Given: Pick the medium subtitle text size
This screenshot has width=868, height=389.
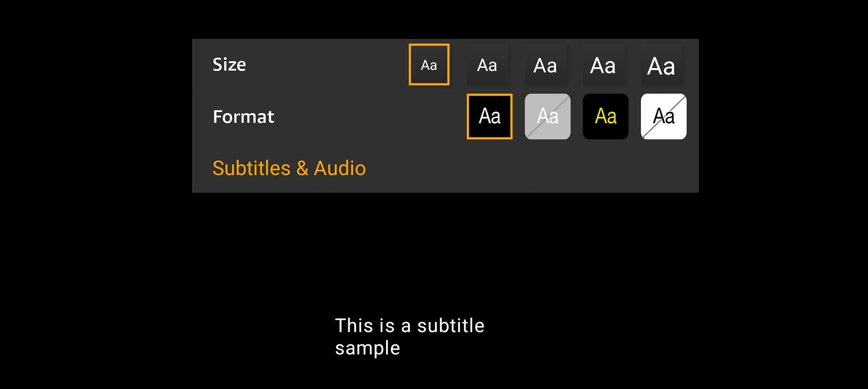Looking at the screenshot, I should pyautogui.click(x=545, y=65).
